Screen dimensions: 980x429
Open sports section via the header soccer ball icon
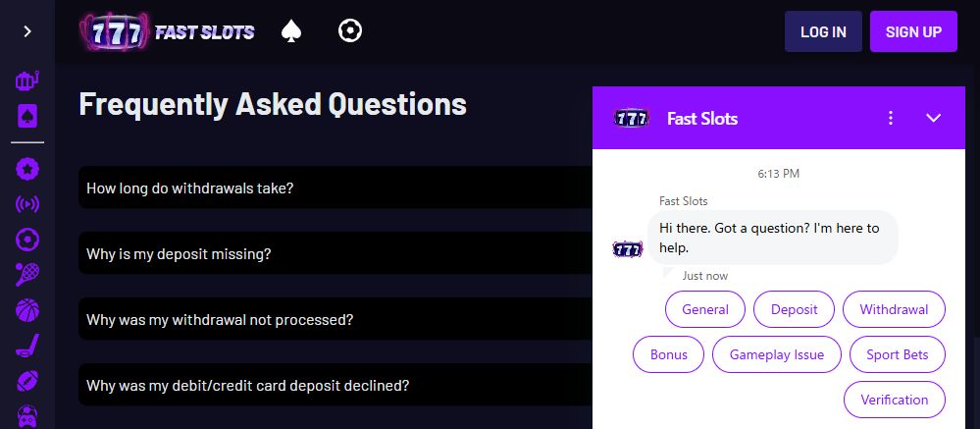click(x=350, y=31)
